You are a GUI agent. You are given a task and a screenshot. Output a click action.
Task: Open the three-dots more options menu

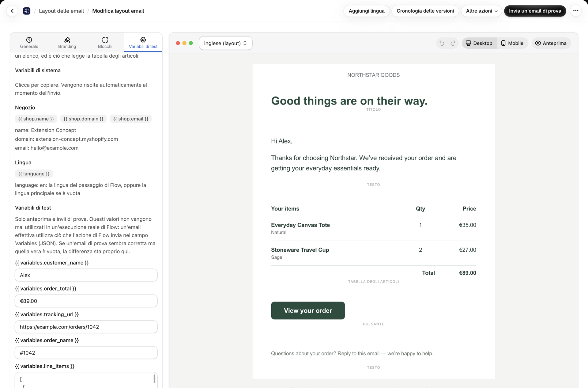click(x=576, y=11)
